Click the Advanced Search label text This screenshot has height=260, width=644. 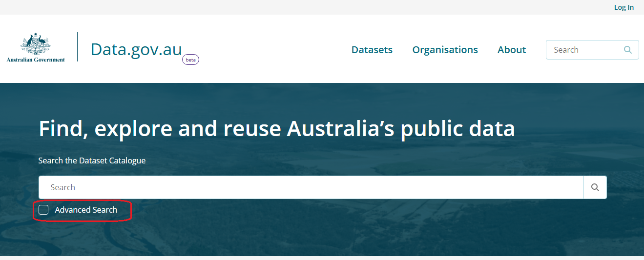point(86,210)
